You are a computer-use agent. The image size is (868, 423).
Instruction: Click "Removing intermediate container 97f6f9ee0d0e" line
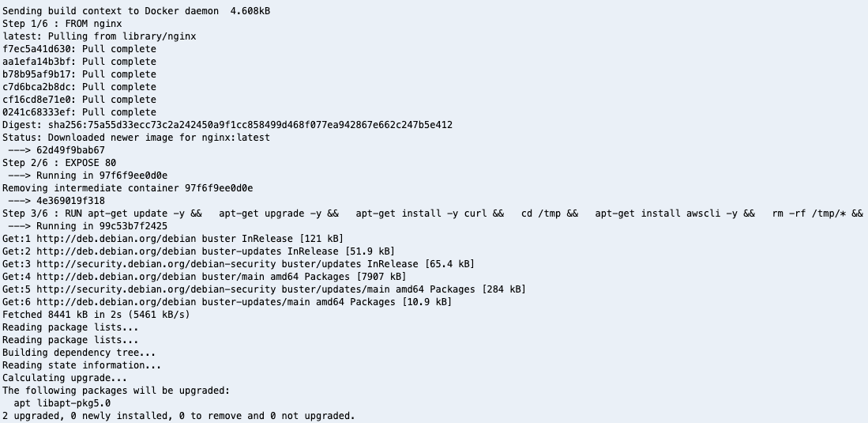127,188
